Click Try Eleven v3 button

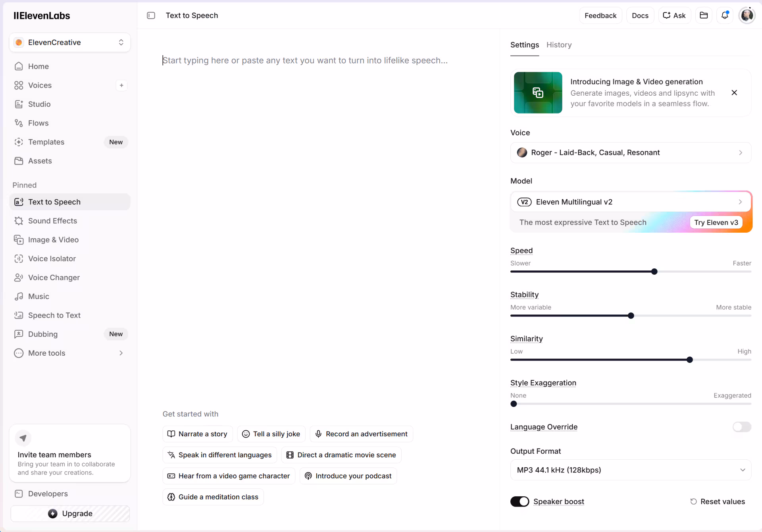point(716,222)
